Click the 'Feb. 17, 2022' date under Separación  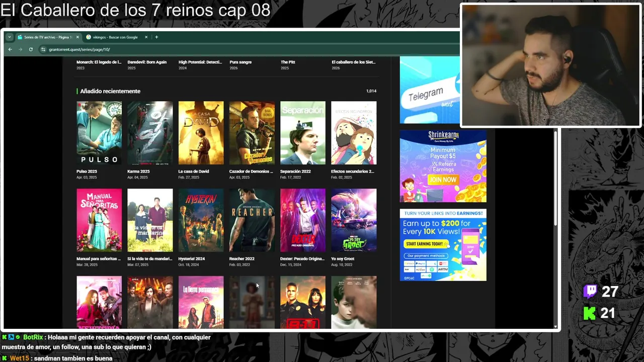coord(290,177)
